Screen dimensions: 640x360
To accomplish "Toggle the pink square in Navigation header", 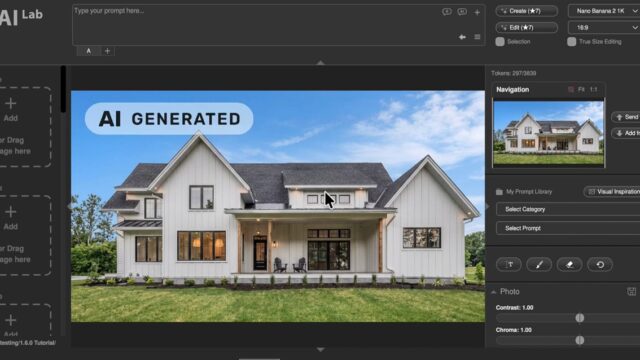I will (571, 89).
